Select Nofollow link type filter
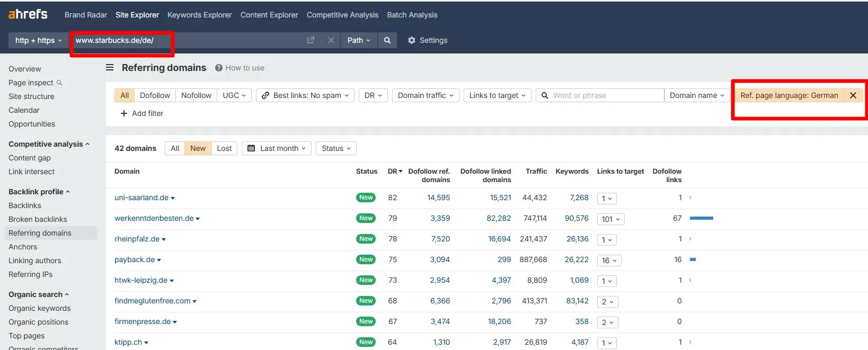 coord(196,95)
